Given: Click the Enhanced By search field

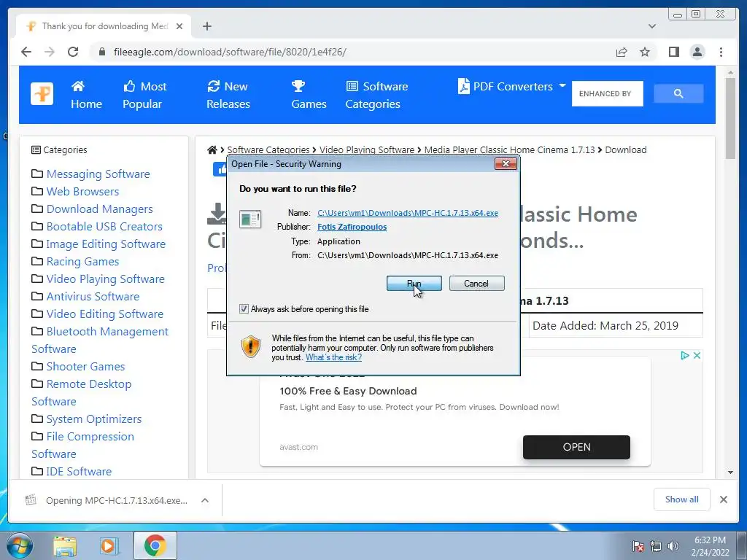Looking at the screenshot, I should pyautogui.click(x=608, y=94).
